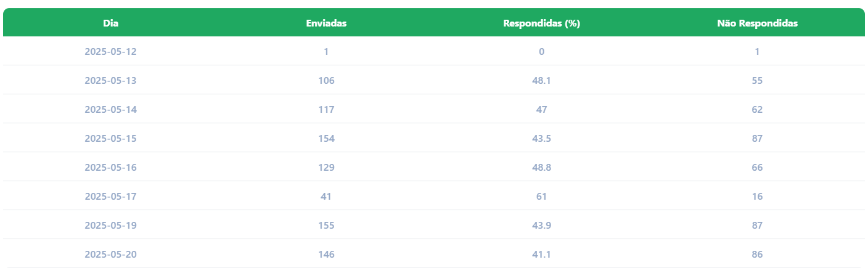Click the Não Respondidas column header
The image size is (868, 270).
click(x=757, y=23)
